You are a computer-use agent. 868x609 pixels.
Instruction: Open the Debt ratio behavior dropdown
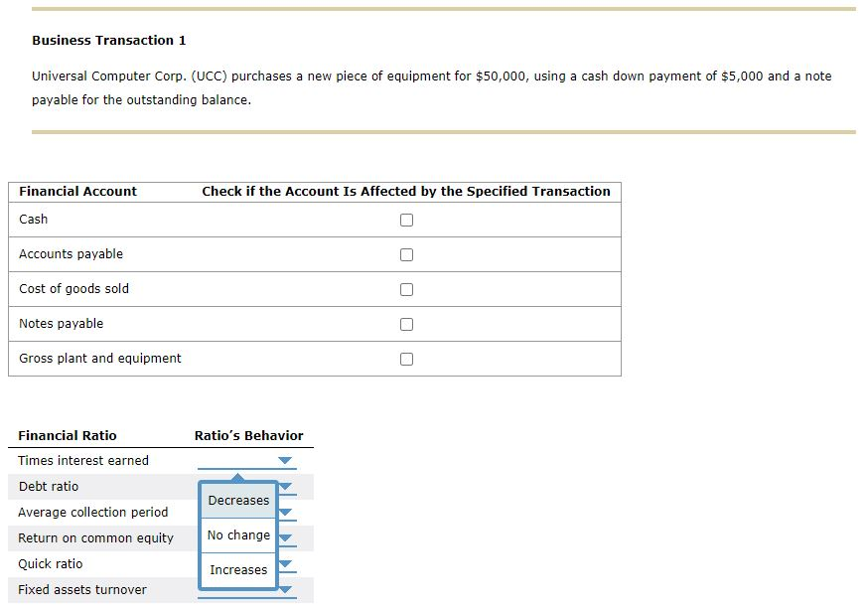coord(283,486)
